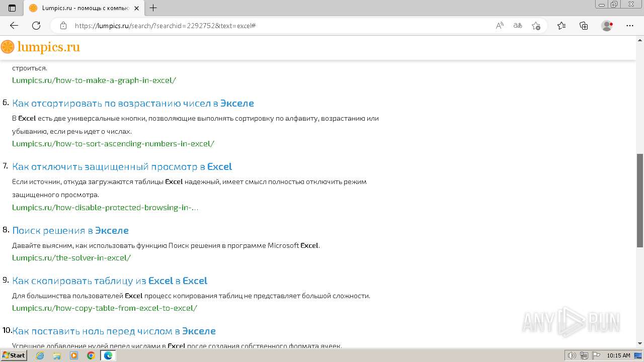This screenshot has height=362, width=644.
Task: Open how-copy-table-from-excel-to-excel URL link
Action: (x=105, y=308)
